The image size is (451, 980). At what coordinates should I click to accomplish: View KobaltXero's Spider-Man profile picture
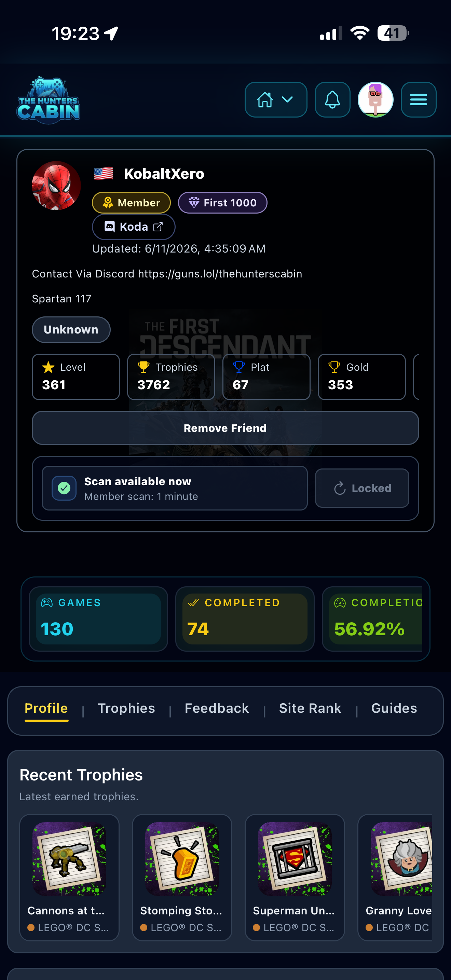(x=56, y=186)
